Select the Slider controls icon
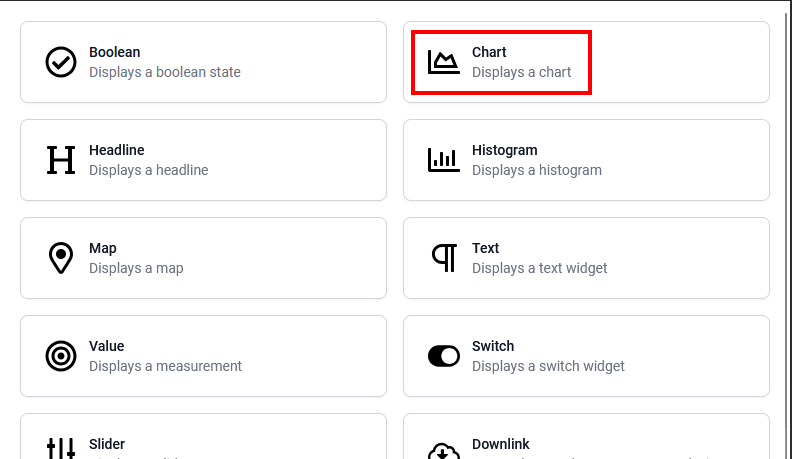 click(61, 448)
